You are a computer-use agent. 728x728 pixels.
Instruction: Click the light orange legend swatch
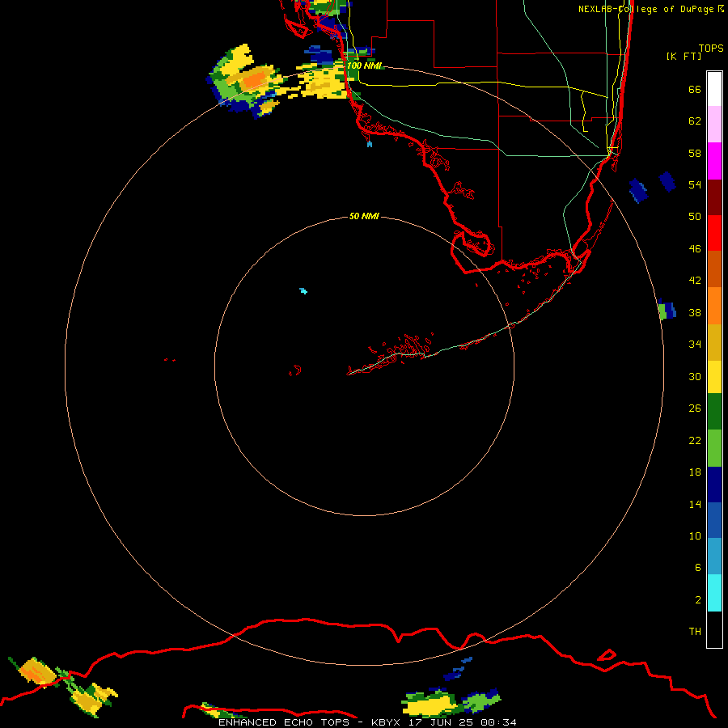(x=714, y=306)
